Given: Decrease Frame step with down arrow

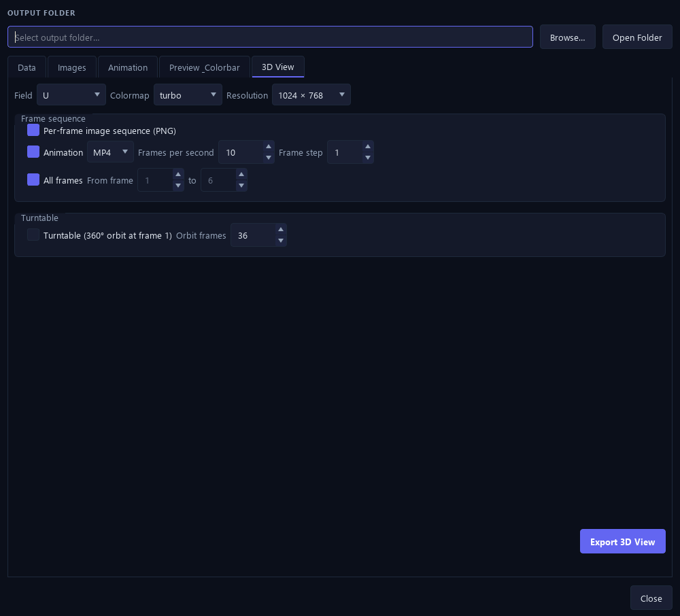Looking at the screenshot, I should [x=368, y=158].
